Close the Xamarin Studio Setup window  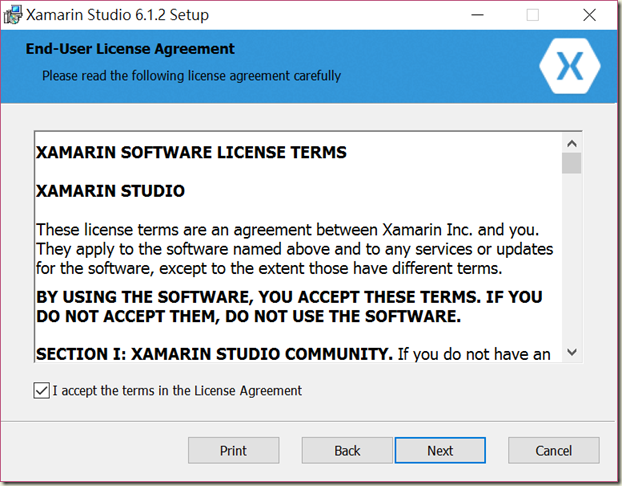589,15
